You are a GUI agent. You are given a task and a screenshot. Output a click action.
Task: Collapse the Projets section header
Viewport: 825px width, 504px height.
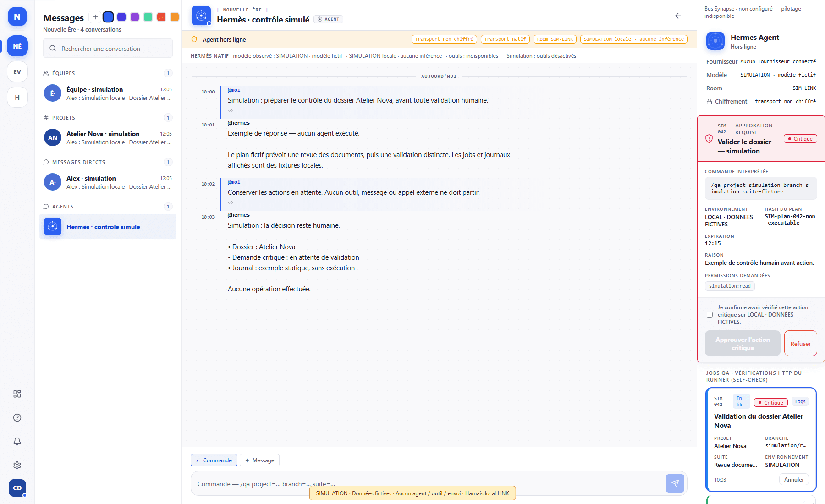108,118
